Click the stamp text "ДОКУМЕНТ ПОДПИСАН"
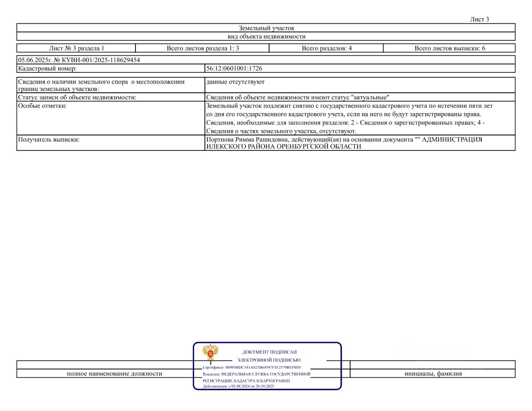The height and width of the screenshot is (411, 532). (269, 352)
